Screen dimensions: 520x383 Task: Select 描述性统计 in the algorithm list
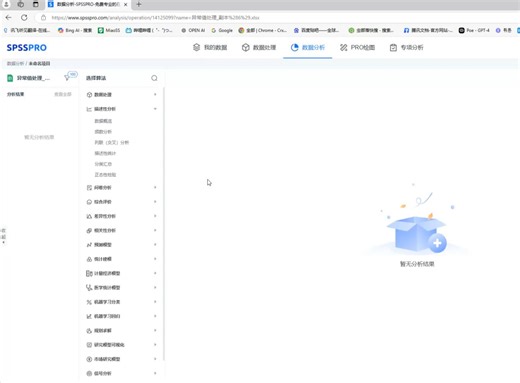(x=105, y=153)
